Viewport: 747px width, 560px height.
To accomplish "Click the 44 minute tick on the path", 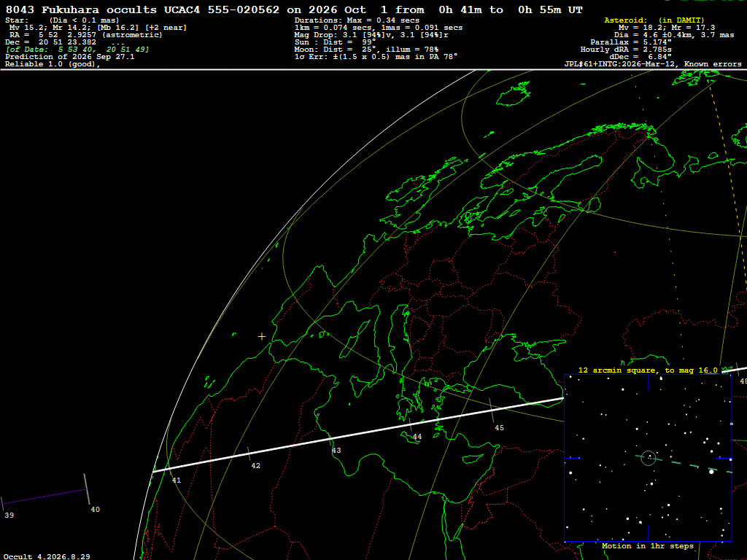I will click(x=411, y=425).
